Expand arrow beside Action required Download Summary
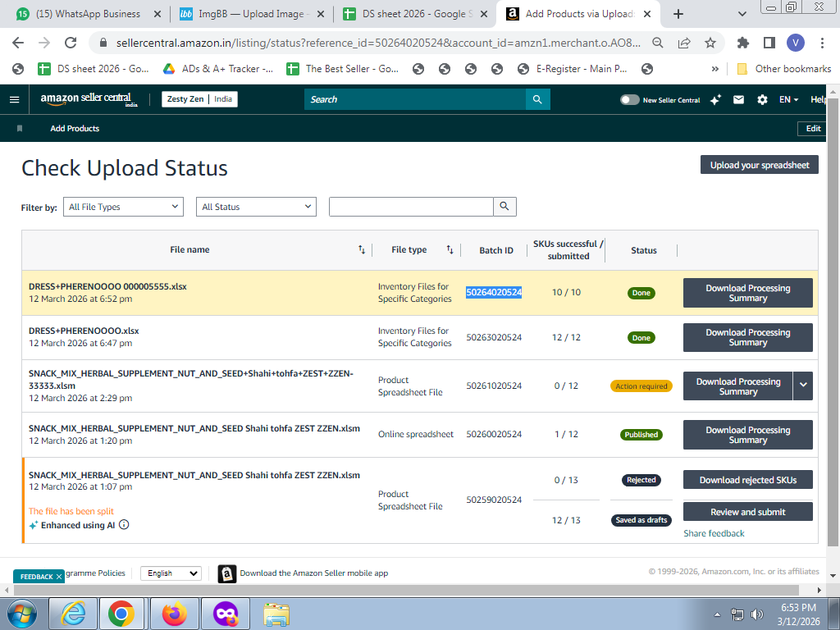Screen dimensions: 840x630 (x=803, y=386)
